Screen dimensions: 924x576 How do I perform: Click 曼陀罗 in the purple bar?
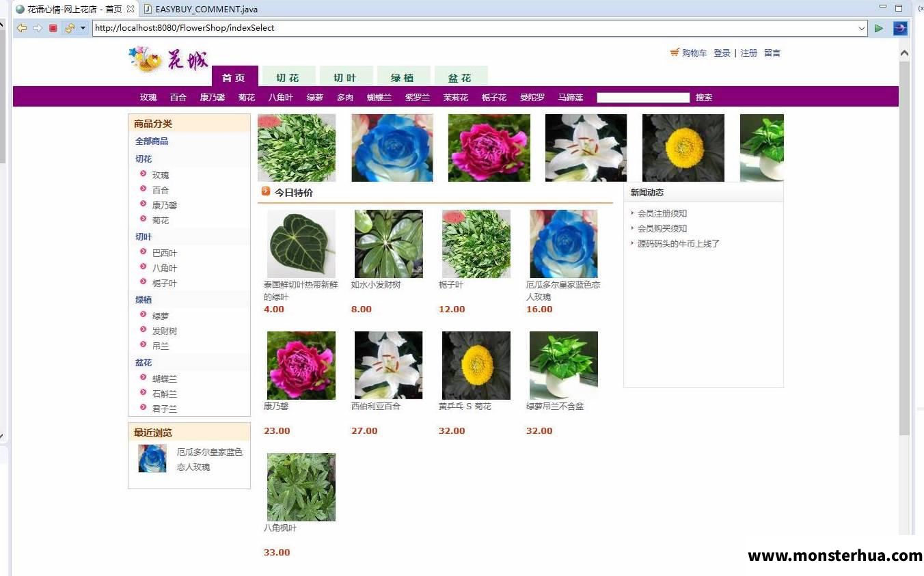(532, 98)
